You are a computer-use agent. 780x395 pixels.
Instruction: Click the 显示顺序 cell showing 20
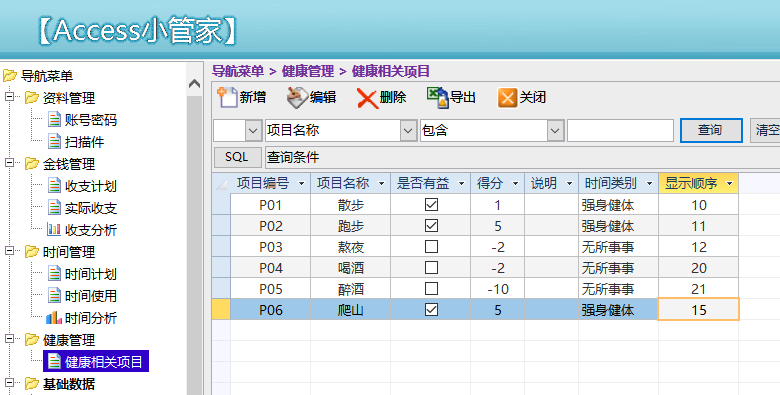click(698, 268)
